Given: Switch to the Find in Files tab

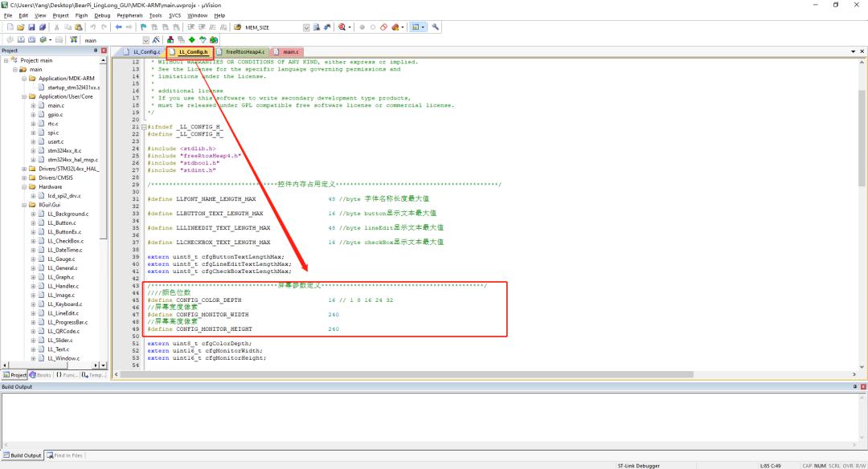Looking at the screenshot, I should click(x=65, y=455).
